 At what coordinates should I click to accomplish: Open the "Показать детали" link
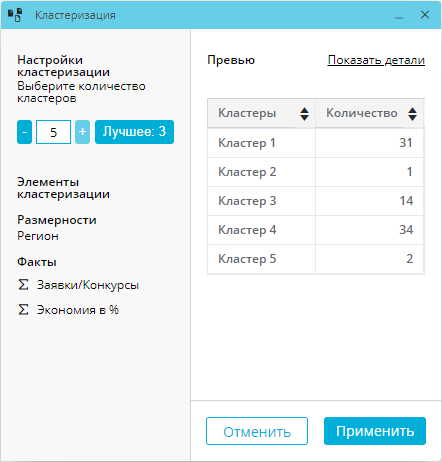pyautogui.click(x=376, y=60)
